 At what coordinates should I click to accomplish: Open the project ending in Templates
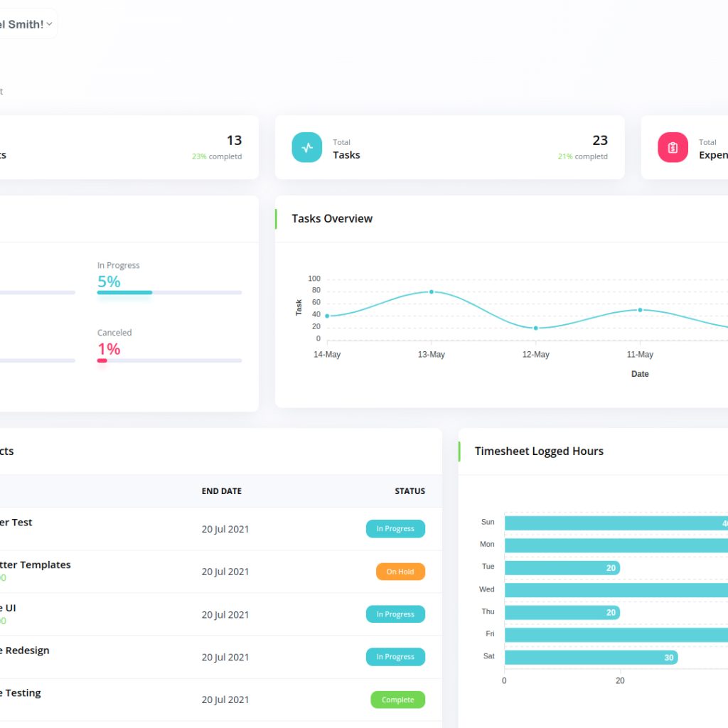coord(36,564)
